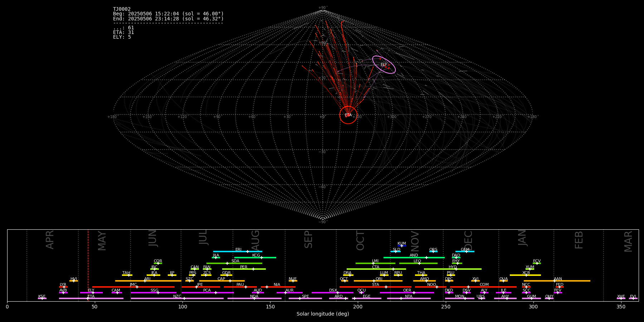Click the PCA shower bar
Image resolution: width=644 pixels, height=322 pixels.
[208, 293]
